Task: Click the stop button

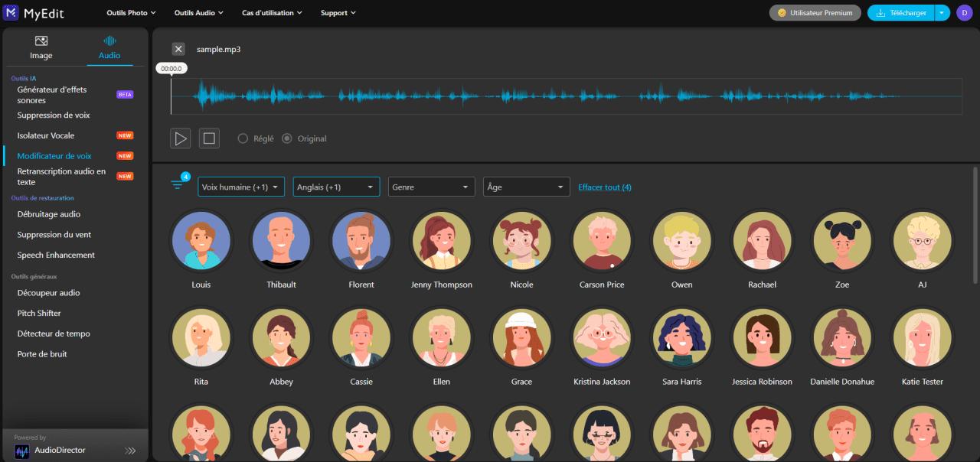Action: 209,138
